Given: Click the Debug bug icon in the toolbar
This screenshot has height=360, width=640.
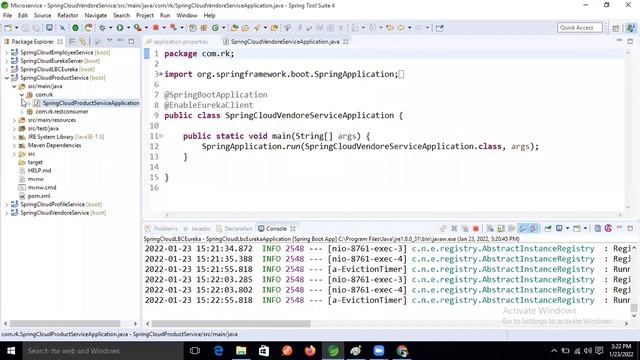Looking at the screenshot, I should [102, 28].
